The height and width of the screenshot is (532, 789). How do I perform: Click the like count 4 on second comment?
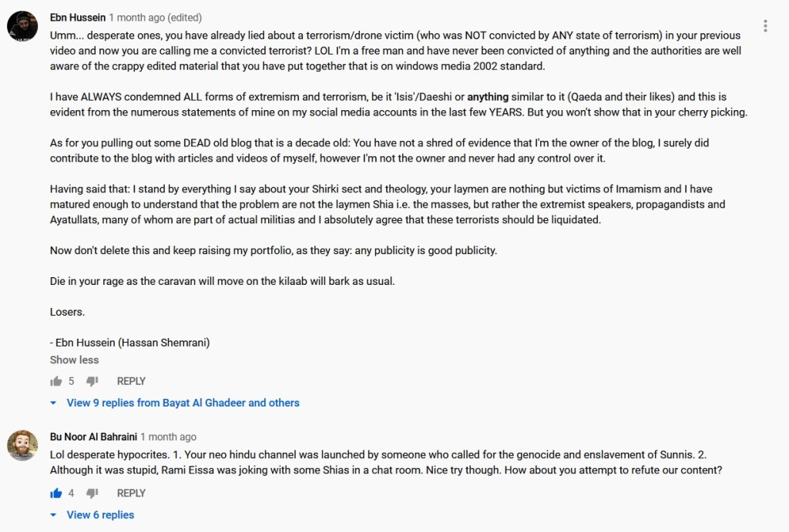pyautogui.click(x=72, y=494)
